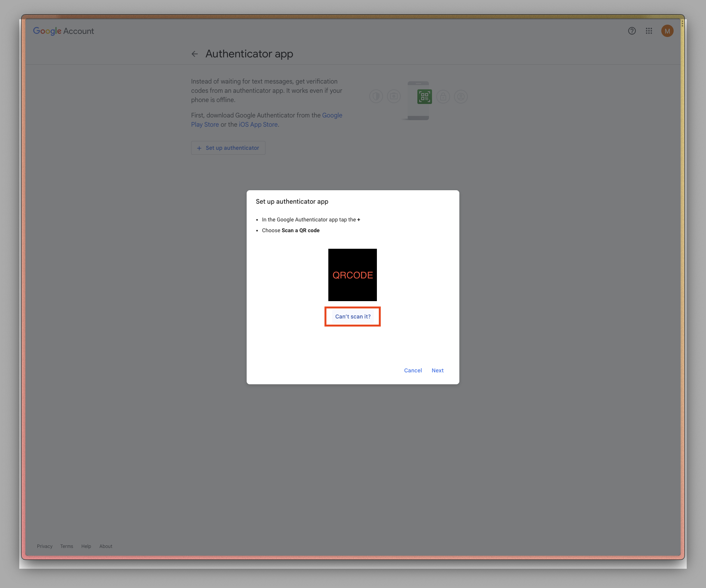The width and height of the screenshot is (706, 588).
Task: Open the Help footer link
Action: tap(86, 546)
